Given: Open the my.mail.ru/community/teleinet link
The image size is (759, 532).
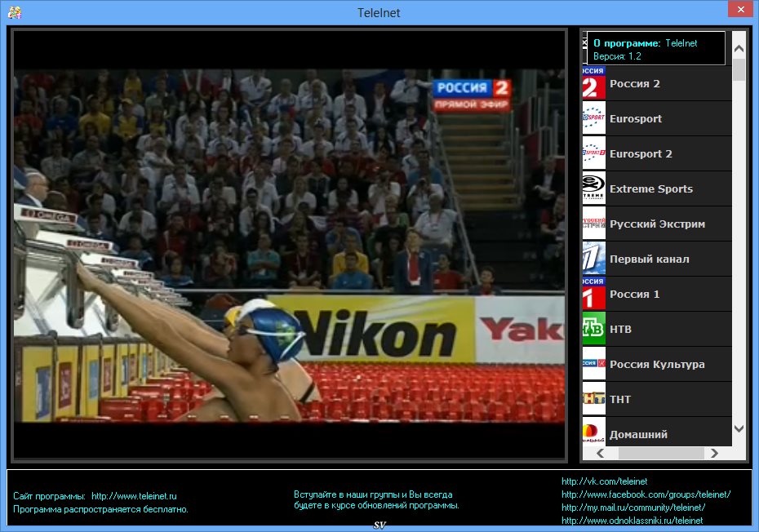Looking at the screenshot, I should tap(633, 508).
